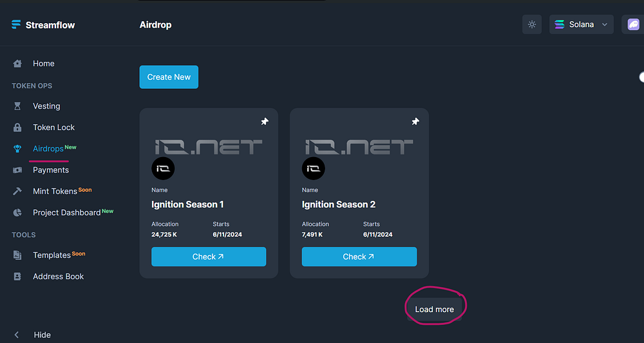This screenshot has height=343, width=644.
Task: Collapse sidebar with Hide chevron
Action: point(17,335)
